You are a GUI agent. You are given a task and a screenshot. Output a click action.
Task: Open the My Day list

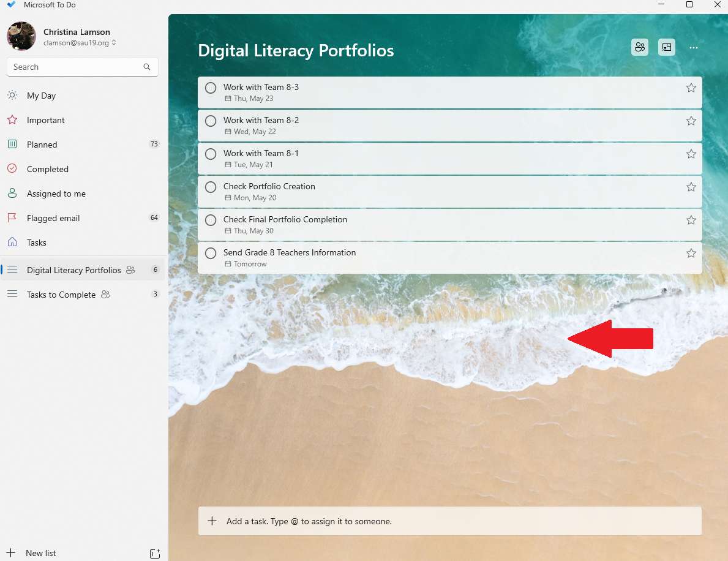[83, 96]
